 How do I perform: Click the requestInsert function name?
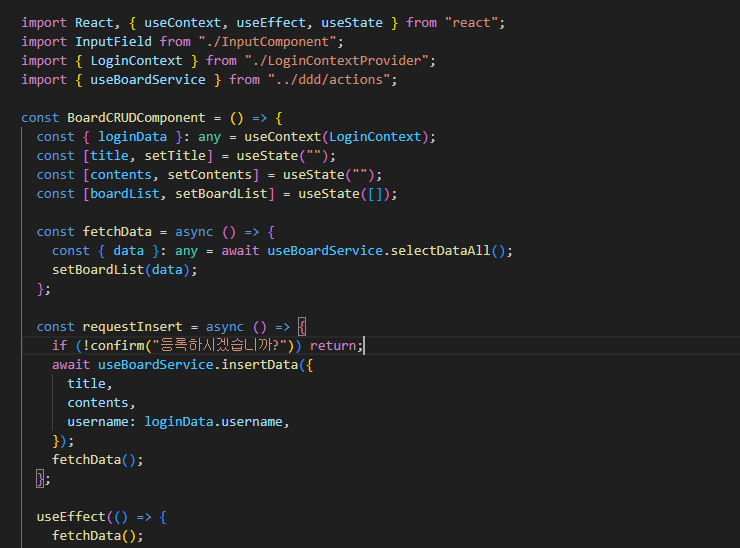(x=133, y=327)
